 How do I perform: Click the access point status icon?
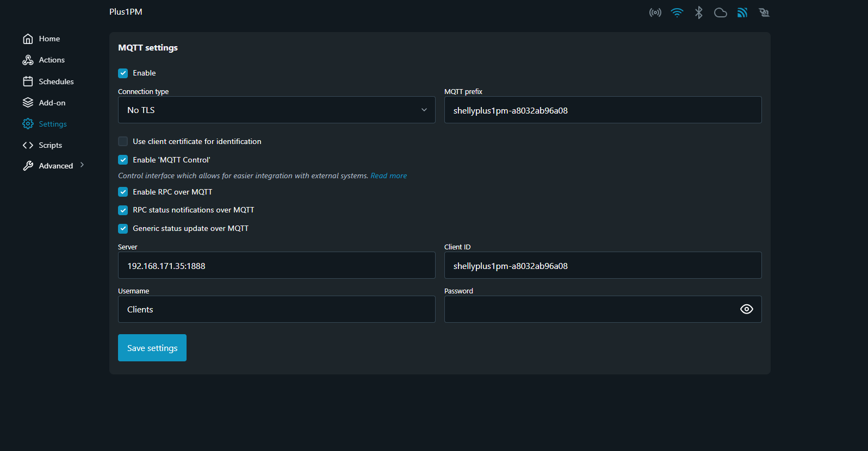pyautogui.click(x=655, y=12)
